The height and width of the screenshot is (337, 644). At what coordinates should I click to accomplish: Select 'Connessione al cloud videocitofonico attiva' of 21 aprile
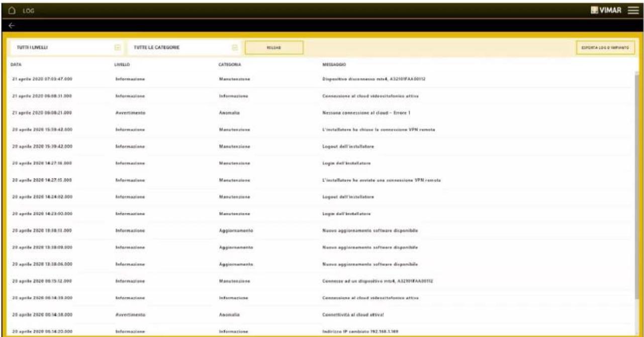click(371, 96)
